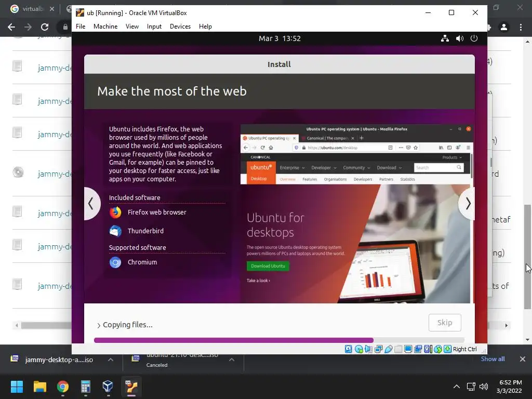Click the recording indicator in VirtualBox status bar
The width and height of the screenshot is (532, 399).
click(418, 349)
